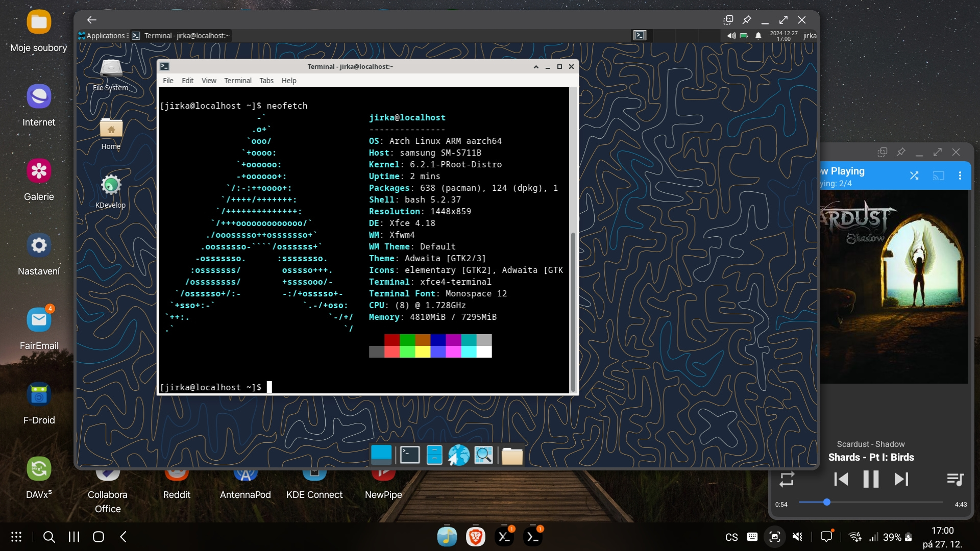
Task: Click the Stardust album cover art
Action: click(x=894, y=287)
